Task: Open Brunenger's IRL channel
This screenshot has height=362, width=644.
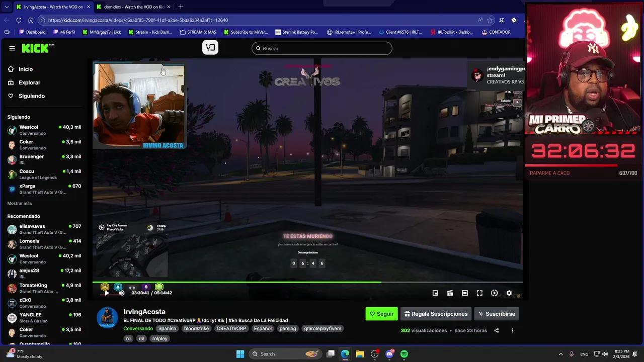Action: (x=44, y=159)
